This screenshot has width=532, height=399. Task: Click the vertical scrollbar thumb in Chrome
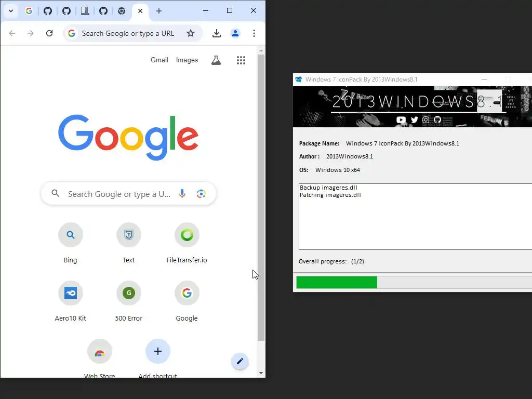[261, 197]
